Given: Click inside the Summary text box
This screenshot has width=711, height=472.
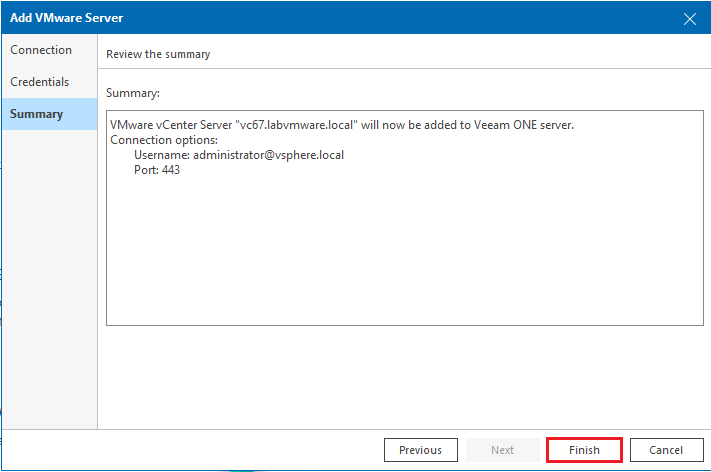Looking at the screenshot, I should tap(405, 218).
